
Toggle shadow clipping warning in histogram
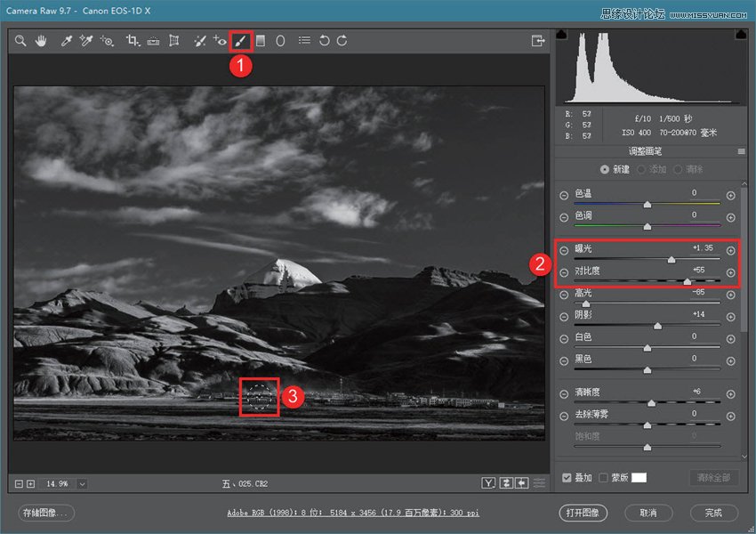(562, 34)
